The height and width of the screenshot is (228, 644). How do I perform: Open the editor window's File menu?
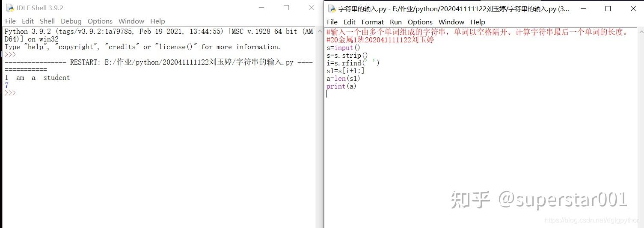coord(332,22)
